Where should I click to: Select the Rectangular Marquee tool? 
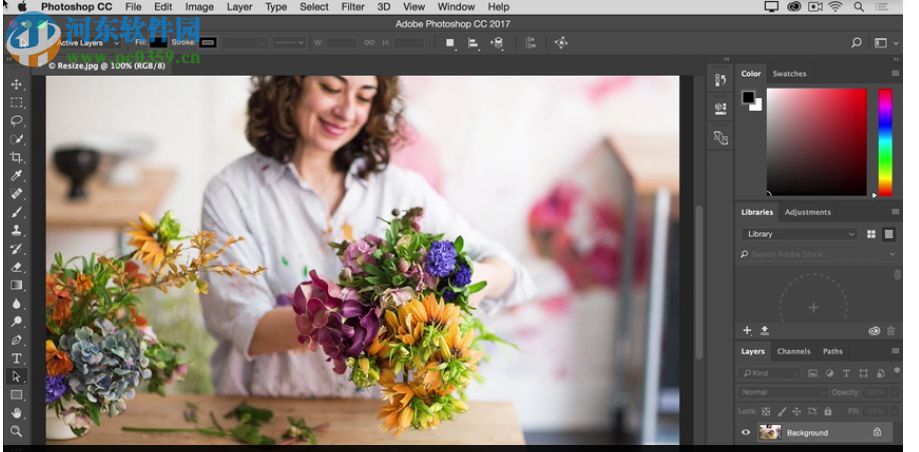point(16,103)
